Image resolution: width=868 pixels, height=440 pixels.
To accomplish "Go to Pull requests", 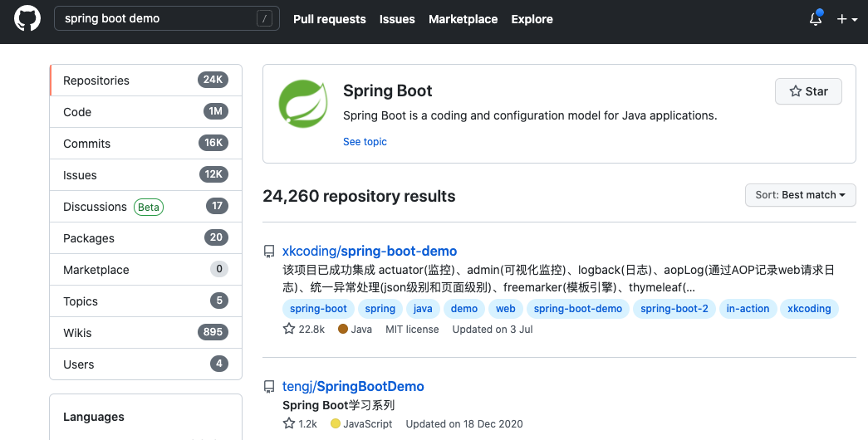I will click(x=330, y=19).
